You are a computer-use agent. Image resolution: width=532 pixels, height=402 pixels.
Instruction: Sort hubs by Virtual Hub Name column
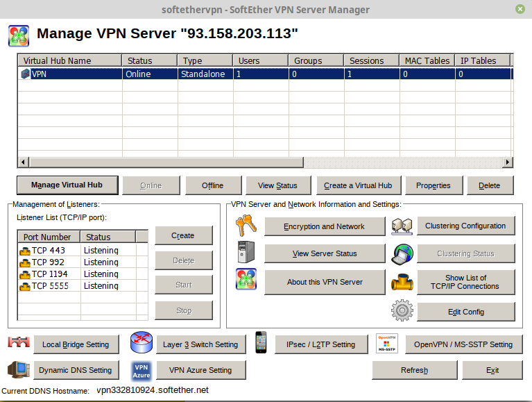tap(70, 61)
